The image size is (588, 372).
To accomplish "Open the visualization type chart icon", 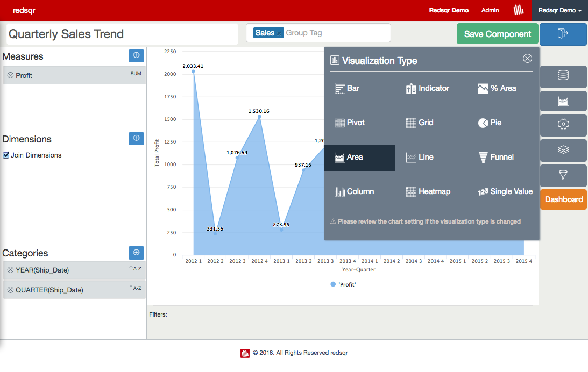I will point(563,101).
